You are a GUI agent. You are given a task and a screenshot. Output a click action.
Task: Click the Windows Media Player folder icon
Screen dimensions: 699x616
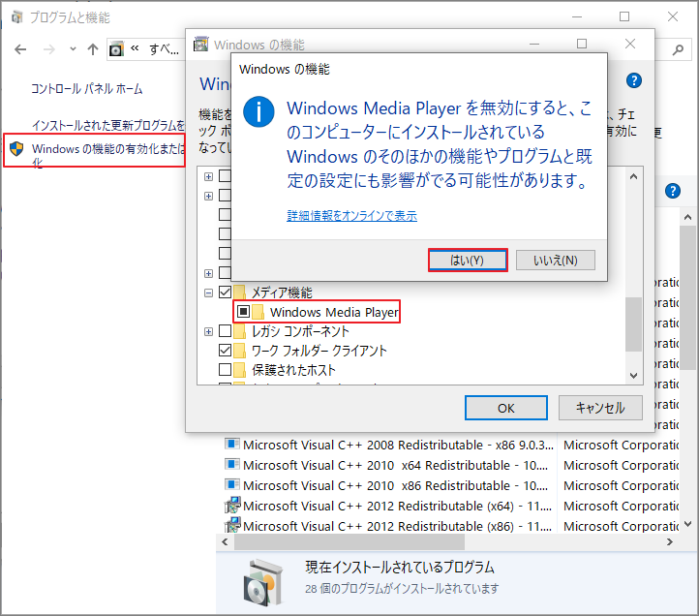(x=258, y=312)
